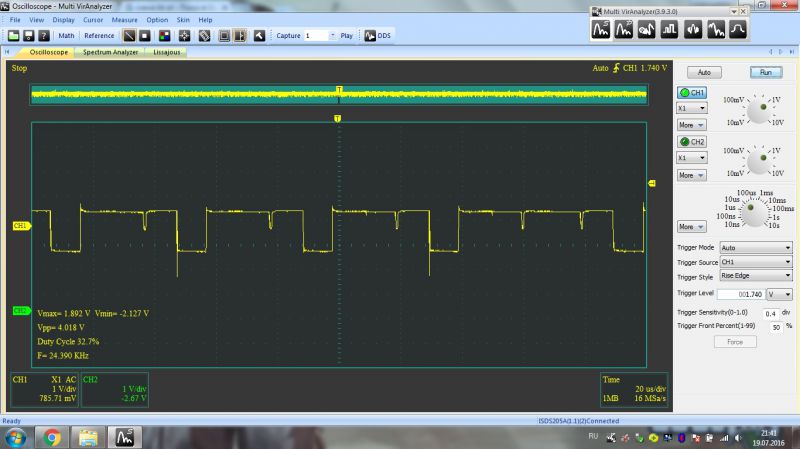Switch to the Spectrum Analyzer tab
800x449 pixels.
110,52
